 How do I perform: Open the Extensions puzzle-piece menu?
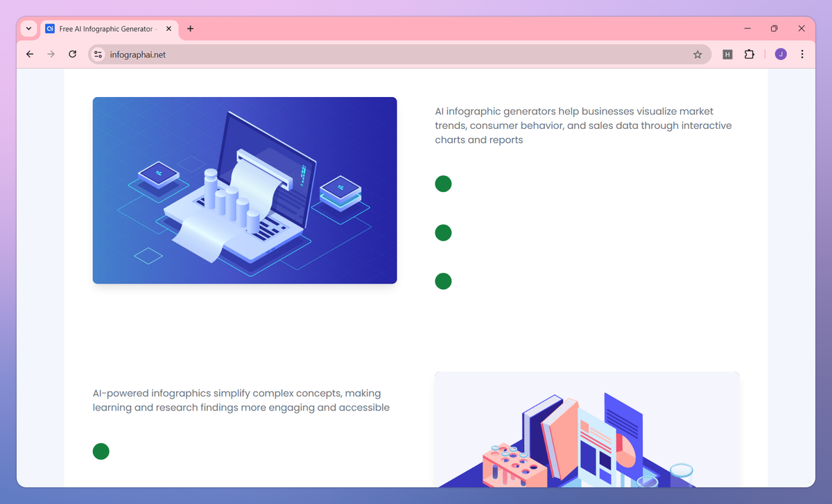tap(749, 54)
